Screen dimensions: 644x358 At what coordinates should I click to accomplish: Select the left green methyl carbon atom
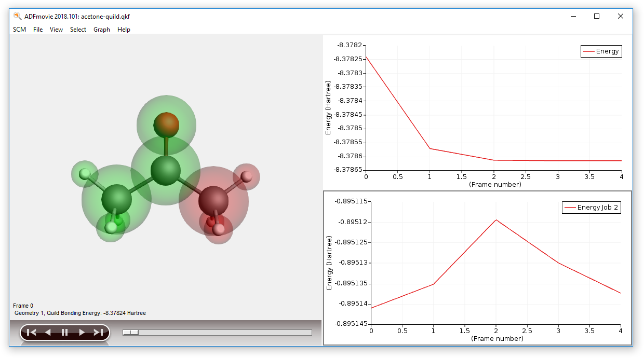click(117, 199)
